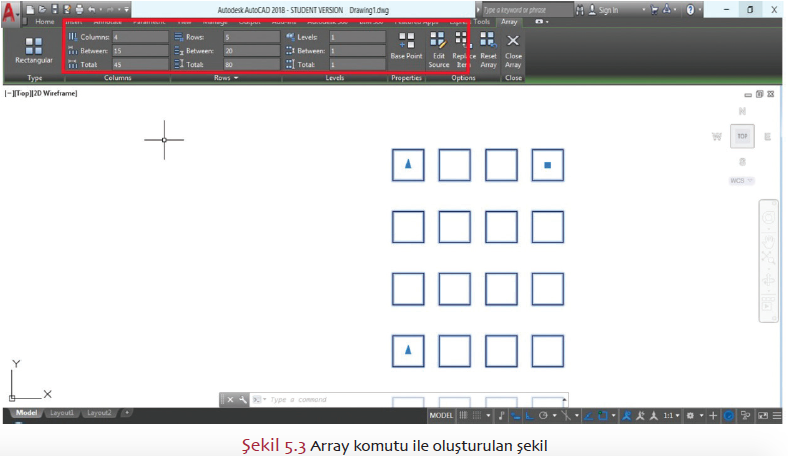Click the Base Point icon
788x456 pixels.
(x=406, y=46)
